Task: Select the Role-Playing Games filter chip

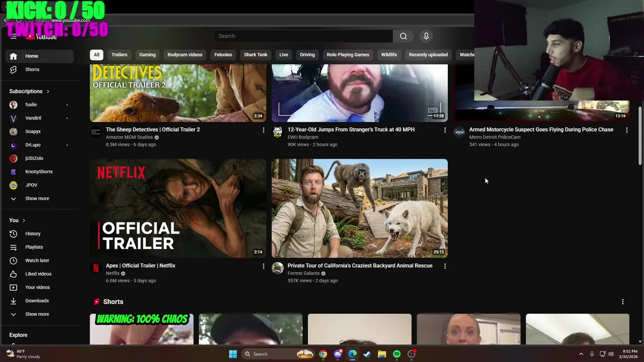Action: point(348,55)
